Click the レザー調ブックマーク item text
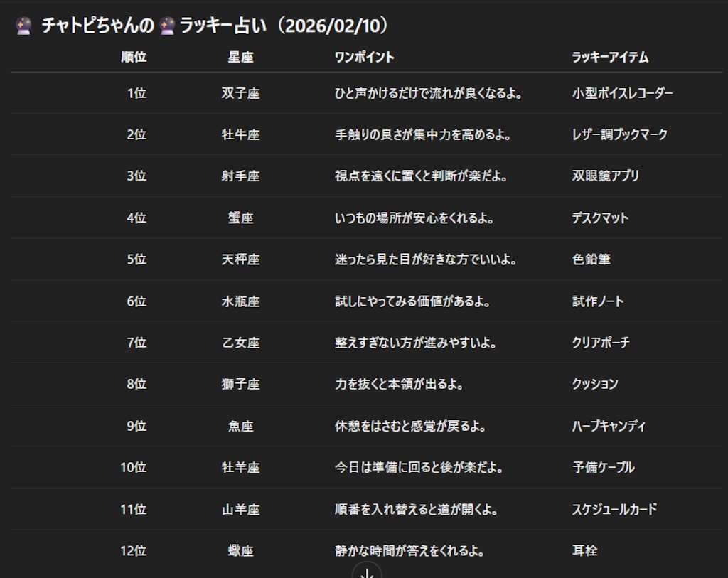This screenshot has height=578, width=728. click(619, 134)
